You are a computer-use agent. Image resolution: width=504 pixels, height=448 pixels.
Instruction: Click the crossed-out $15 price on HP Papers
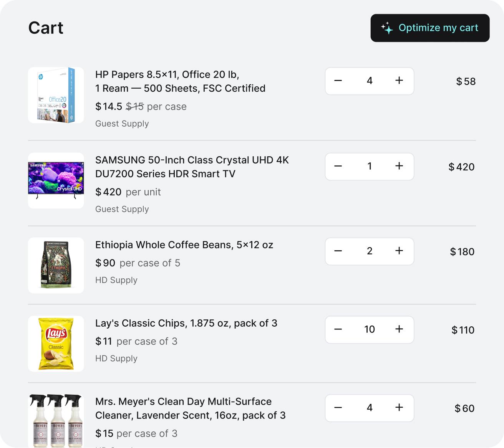135,106
